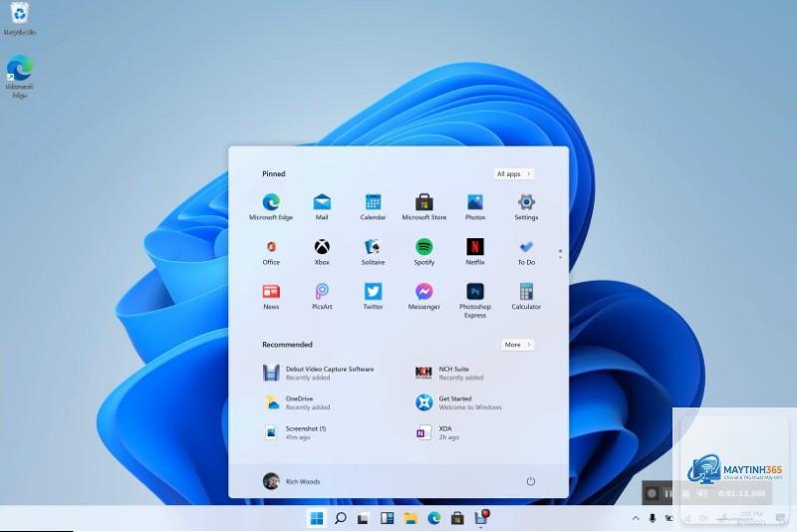Open the OneDrive recommended item
The height and width of the screenshot is (532, 797).
point(297,402)
